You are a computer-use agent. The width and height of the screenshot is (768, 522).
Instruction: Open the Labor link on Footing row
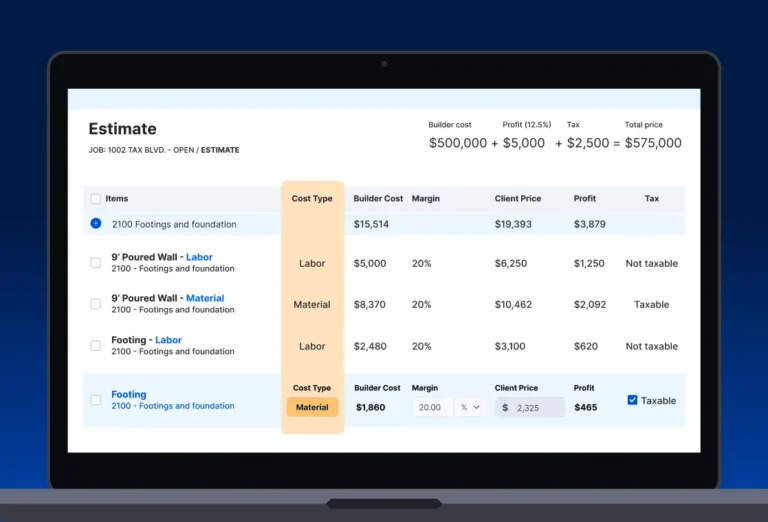[x=168, y=340]
